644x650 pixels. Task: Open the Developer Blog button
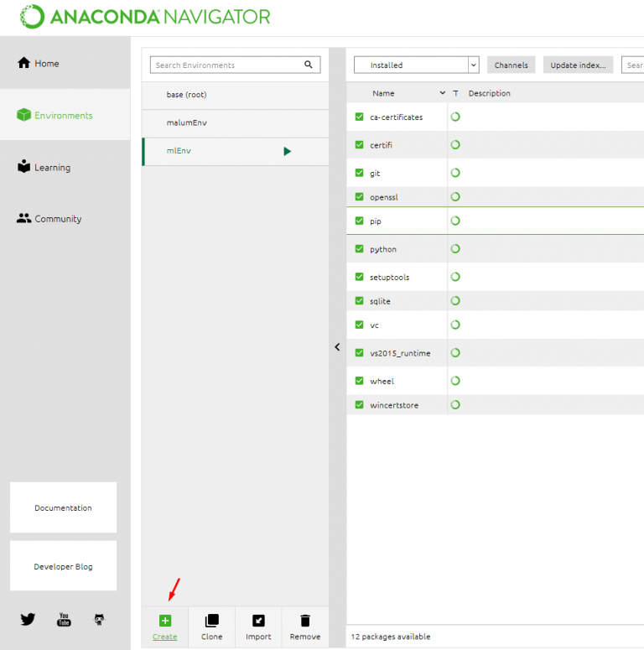tap(64, 566)
